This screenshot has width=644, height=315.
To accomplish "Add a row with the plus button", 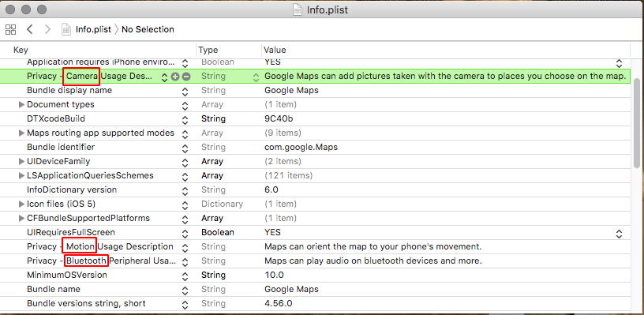I will 175,77.
